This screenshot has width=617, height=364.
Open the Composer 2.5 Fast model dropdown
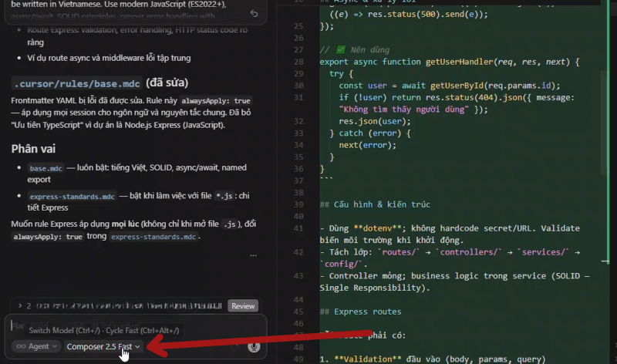click(103, 346)
